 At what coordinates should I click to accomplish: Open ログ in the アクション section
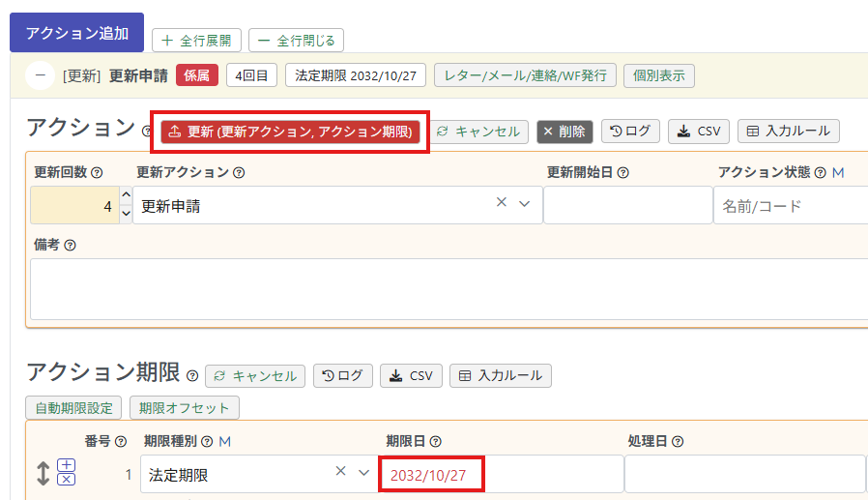(630, 132)
